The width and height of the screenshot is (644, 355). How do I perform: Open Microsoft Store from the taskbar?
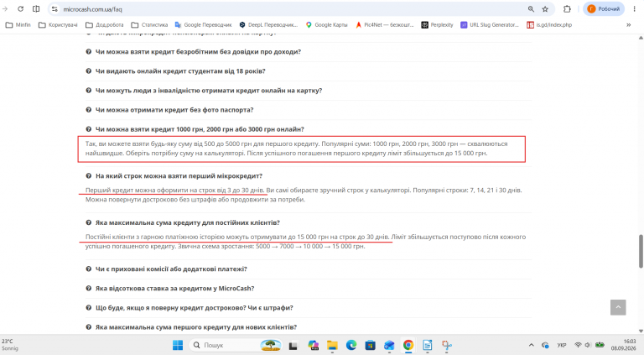tap(370, 346)
